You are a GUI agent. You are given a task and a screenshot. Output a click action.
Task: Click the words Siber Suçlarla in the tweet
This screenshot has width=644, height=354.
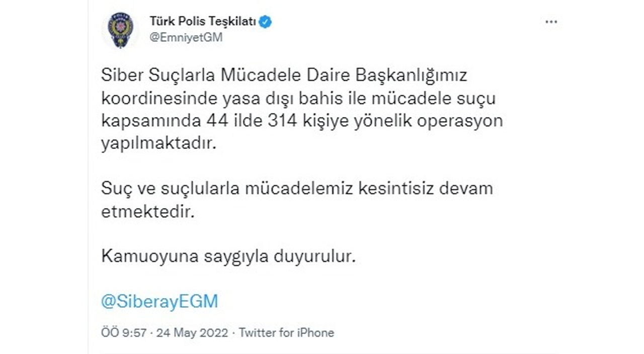156,75
